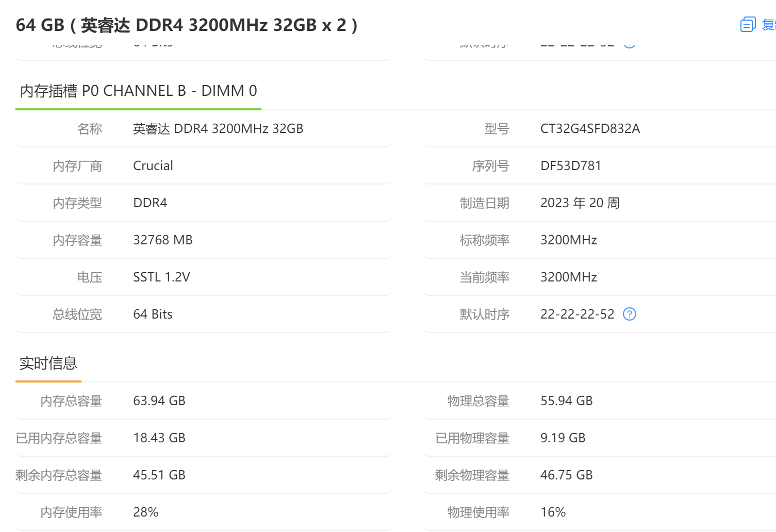
Task: Click the 64 Bits bus width value
Action: point(153,314)
